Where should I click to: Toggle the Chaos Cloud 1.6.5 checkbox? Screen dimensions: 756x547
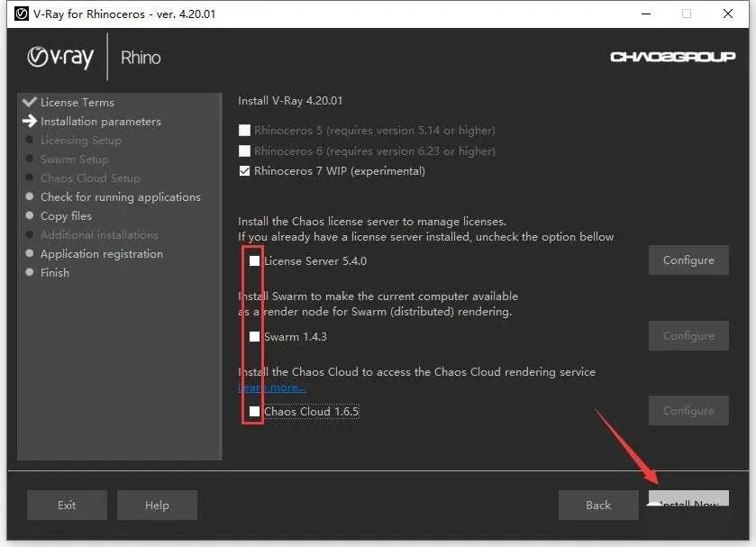pos(254,412)
